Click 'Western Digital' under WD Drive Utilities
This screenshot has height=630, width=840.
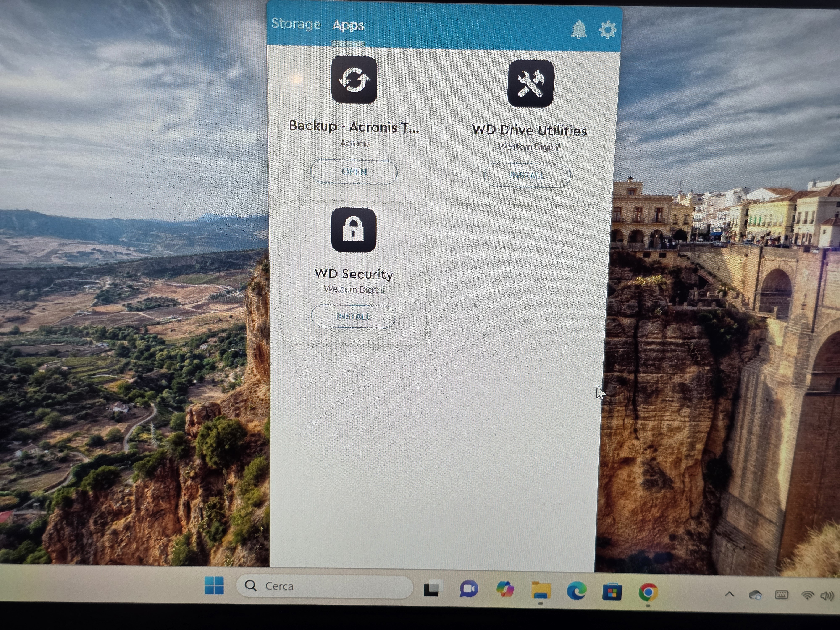point(529,147)
